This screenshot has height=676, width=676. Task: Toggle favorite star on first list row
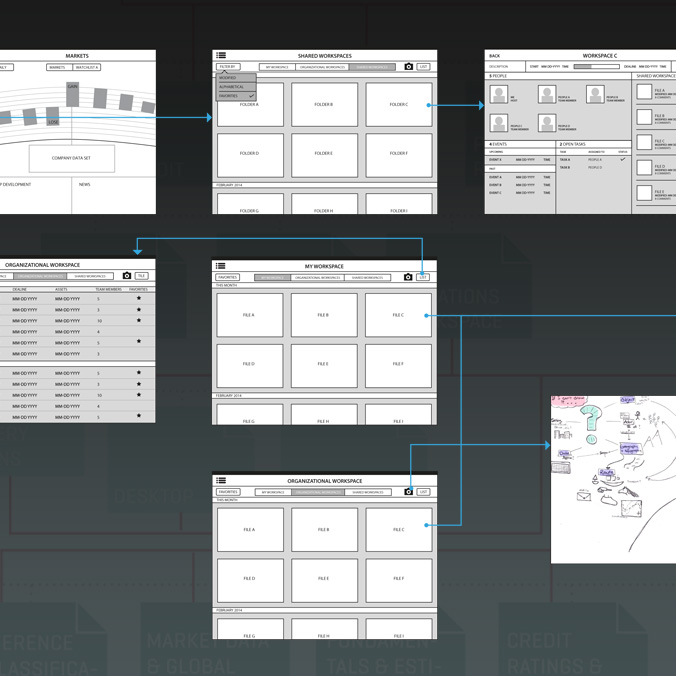[139, 298]
